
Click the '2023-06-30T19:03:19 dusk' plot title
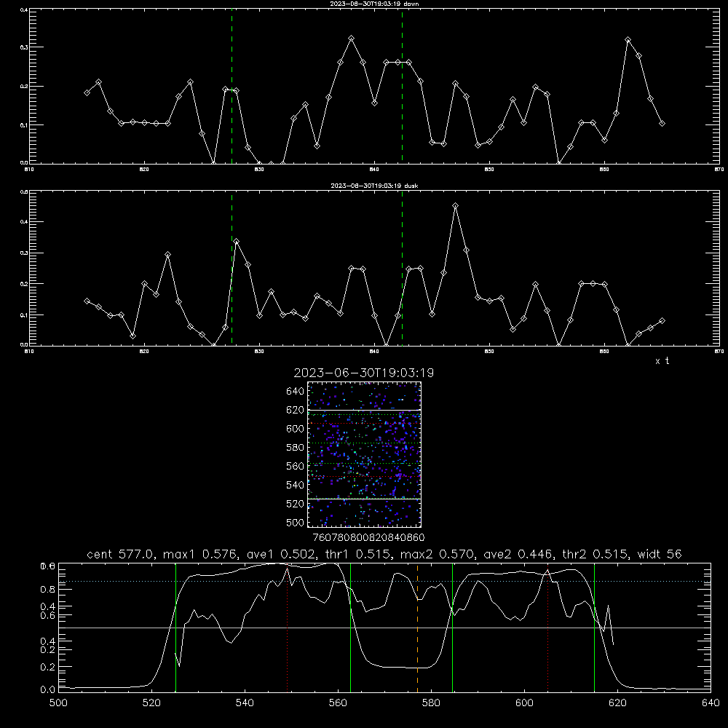point(374,186)
